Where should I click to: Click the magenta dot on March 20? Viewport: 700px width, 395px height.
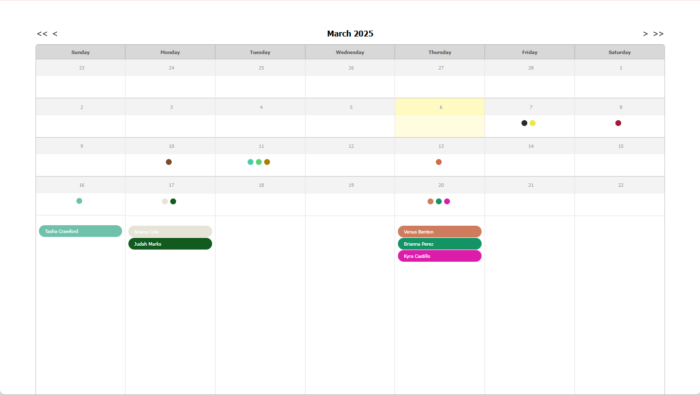[x=447, y=201]
